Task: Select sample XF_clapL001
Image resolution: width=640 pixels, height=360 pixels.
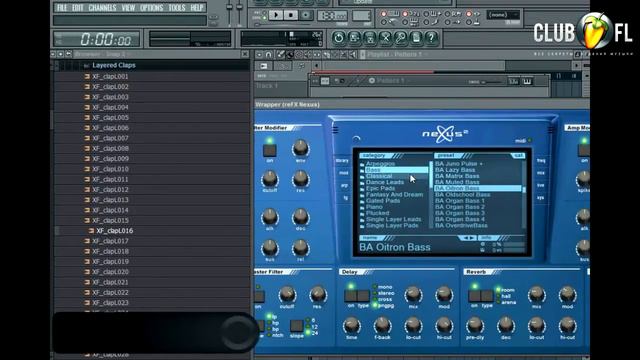Action: pyautogui.click(x=110, y=76)
